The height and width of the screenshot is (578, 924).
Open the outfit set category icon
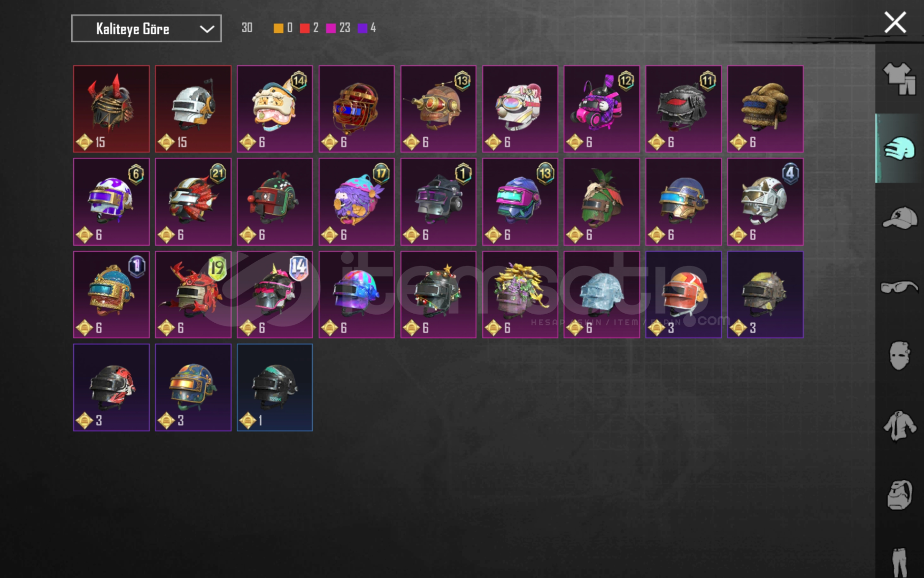tap(899, 79)
